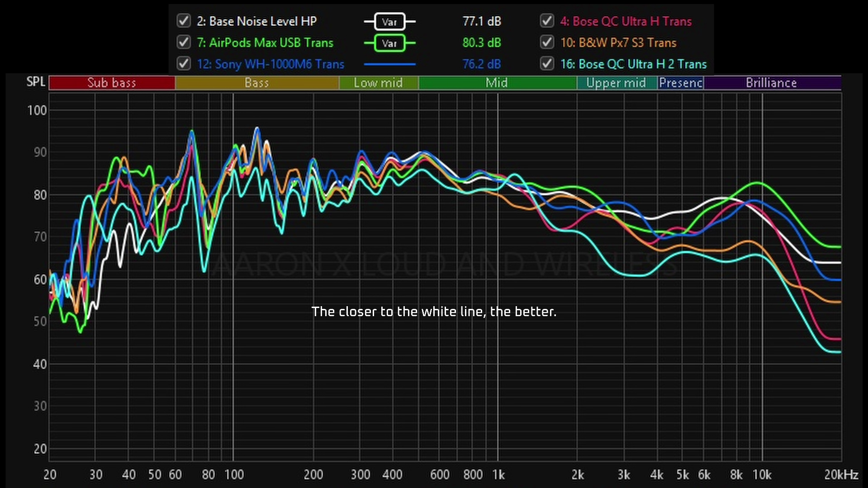Click the 10k frequency axis label
The width and height of the screenshot is (868, 488).
click(762, 475)
